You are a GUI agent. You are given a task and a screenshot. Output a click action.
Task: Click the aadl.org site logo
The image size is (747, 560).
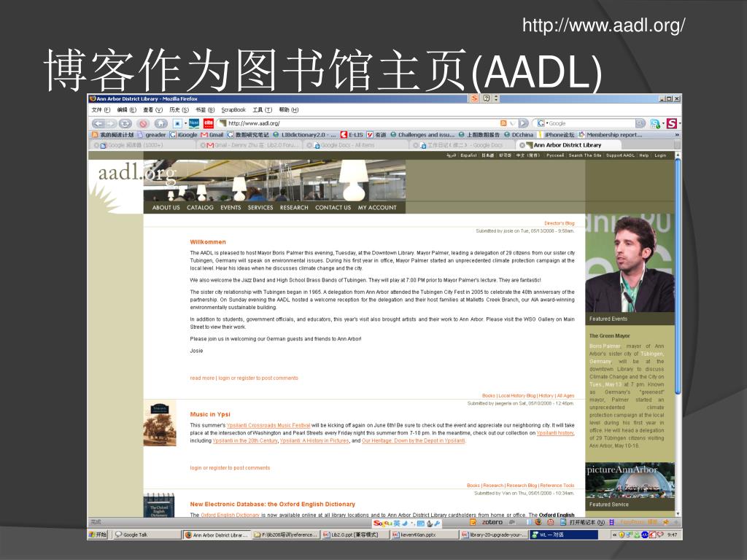click(137, 172)
